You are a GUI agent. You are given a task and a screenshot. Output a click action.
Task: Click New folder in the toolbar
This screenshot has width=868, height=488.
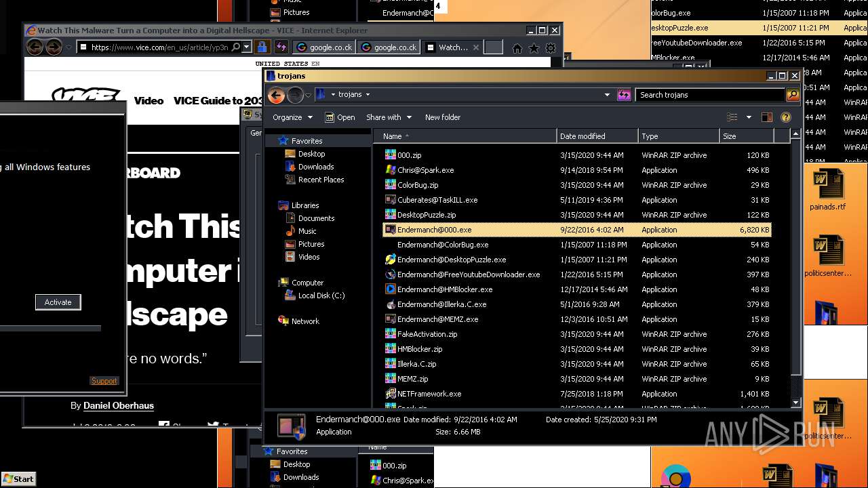443,117
